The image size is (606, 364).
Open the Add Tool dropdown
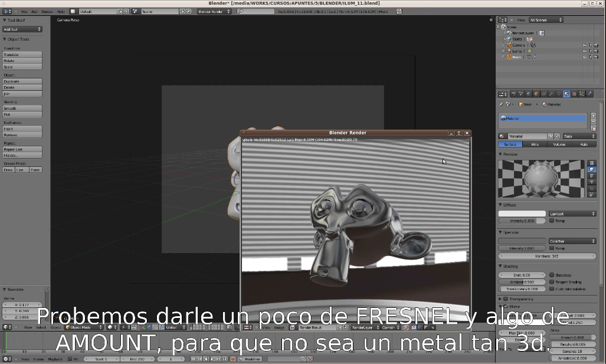22,29
